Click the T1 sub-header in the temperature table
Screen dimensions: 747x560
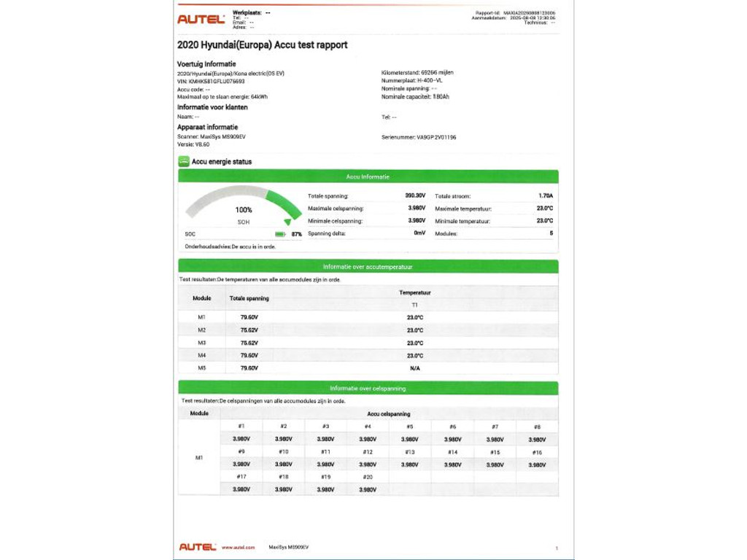pyautogui.click(x=414, y=305)
